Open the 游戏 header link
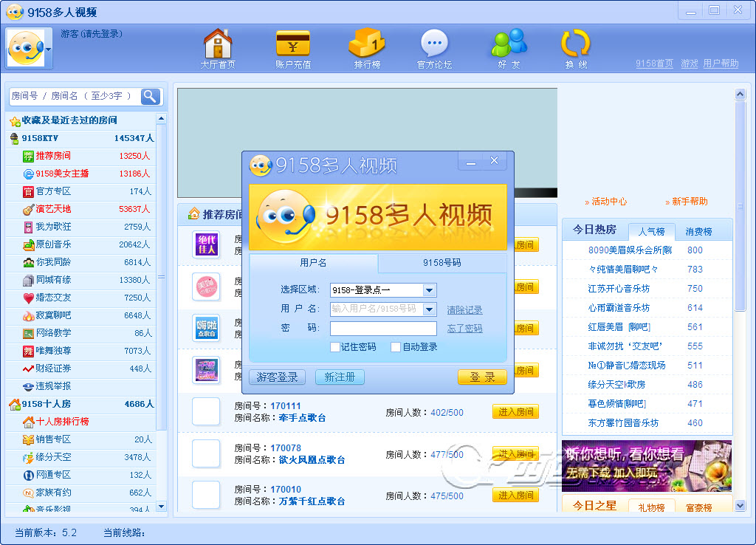 click(689, 64)
